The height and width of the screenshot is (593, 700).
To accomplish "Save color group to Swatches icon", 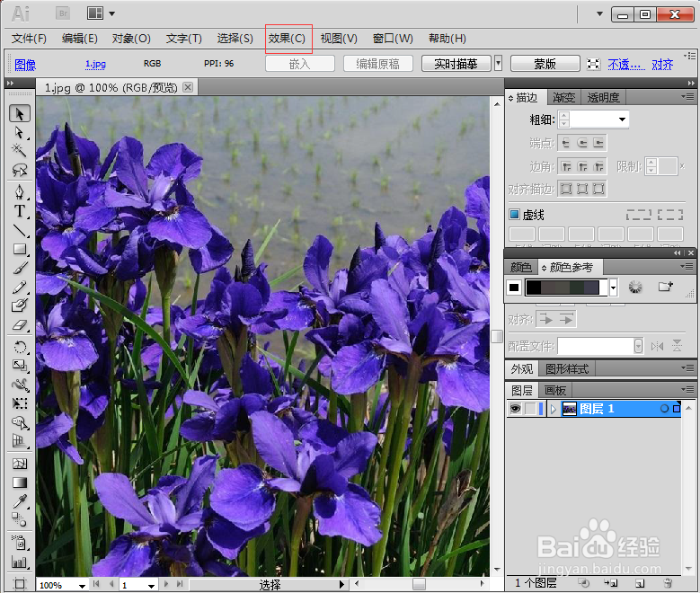I will pos(665,287).
